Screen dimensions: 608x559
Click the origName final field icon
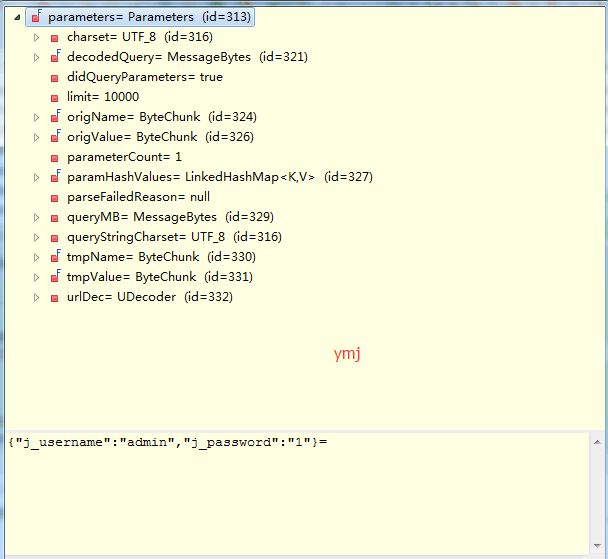coord(55,116)
